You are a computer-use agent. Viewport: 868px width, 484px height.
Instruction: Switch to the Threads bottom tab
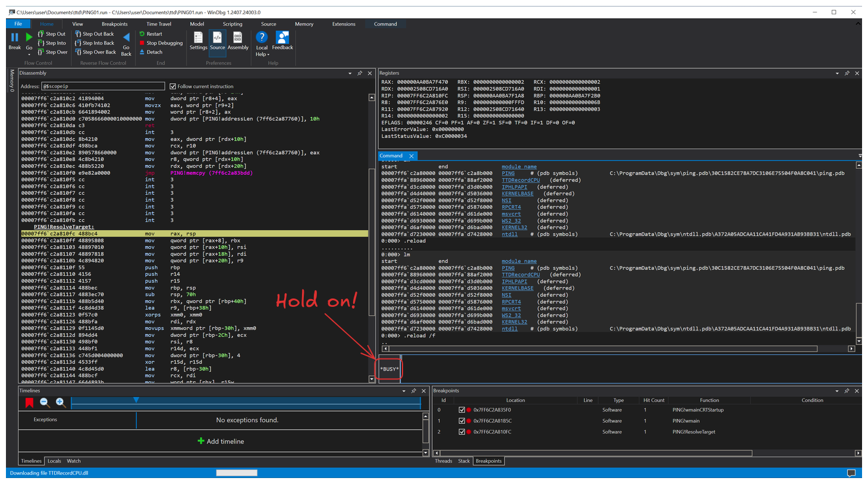[444, 461]
